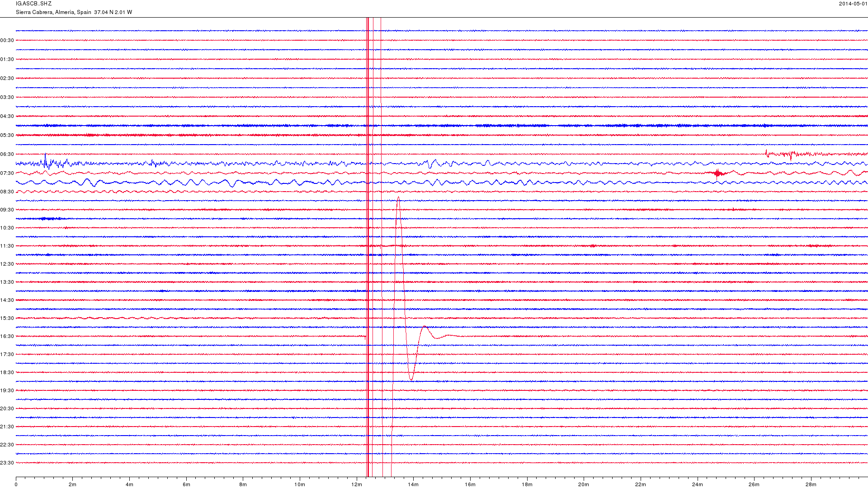The width and height of the screenshot is (868, 488).
Task: Click the 18m axis tick label
Action: [527, 485]
